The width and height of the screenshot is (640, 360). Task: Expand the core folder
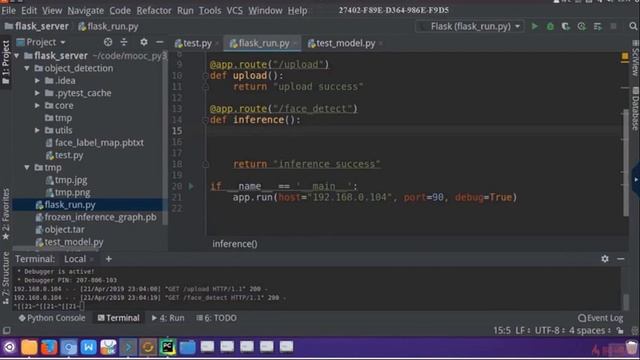click(37, 105)
